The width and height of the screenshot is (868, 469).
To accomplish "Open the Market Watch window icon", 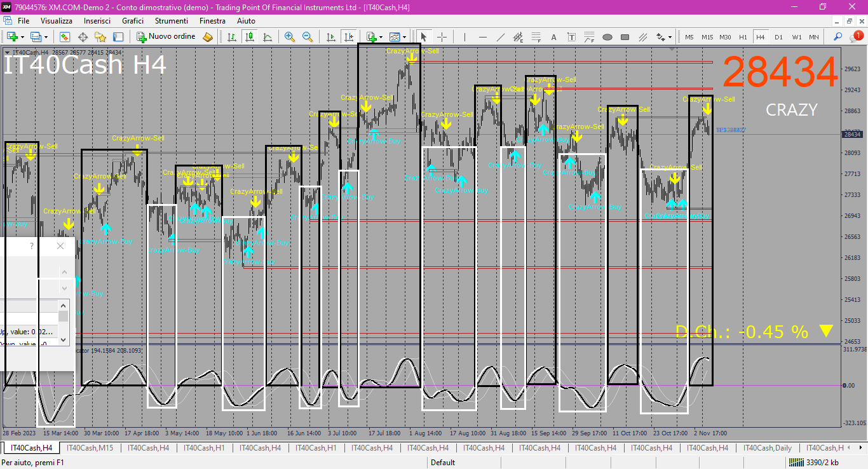I will pos(65,37).
